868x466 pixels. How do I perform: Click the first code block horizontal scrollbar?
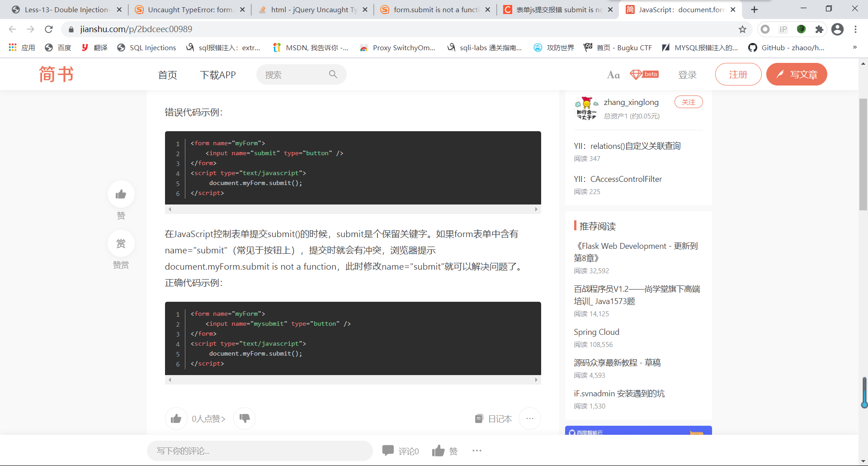[353, 209]
